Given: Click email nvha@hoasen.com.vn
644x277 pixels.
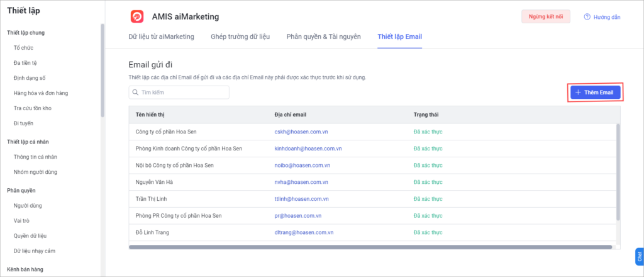Looking at the screenshot, I should click(x=301, y=182).
